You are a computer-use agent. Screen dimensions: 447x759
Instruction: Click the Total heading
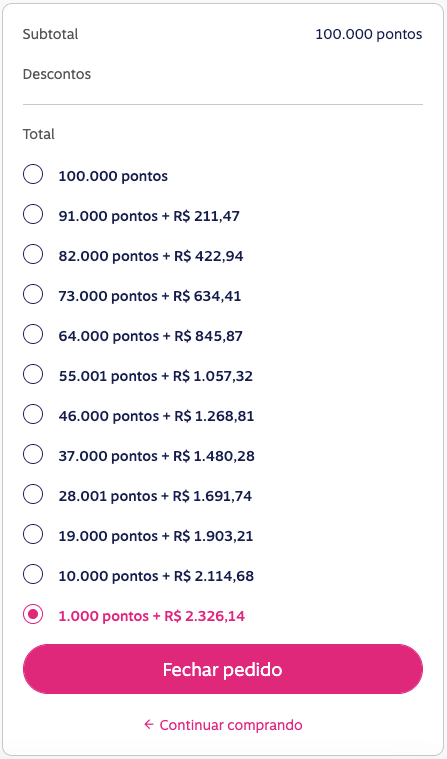[39, 134]
